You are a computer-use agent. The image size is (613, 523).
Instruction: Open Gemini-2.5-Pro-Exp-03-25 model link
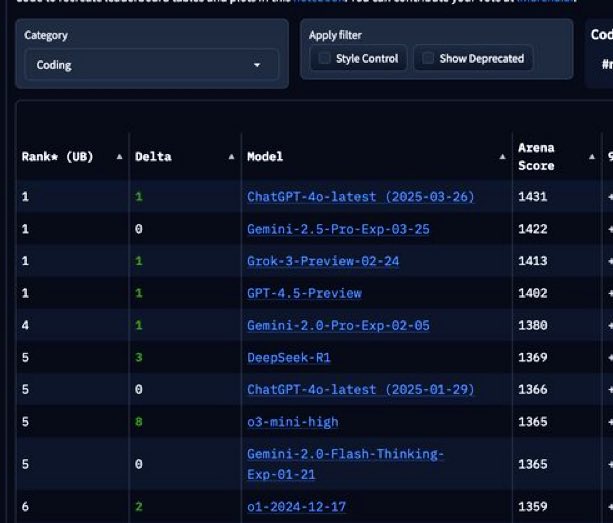pyautogui.click(x=338, y=229)
